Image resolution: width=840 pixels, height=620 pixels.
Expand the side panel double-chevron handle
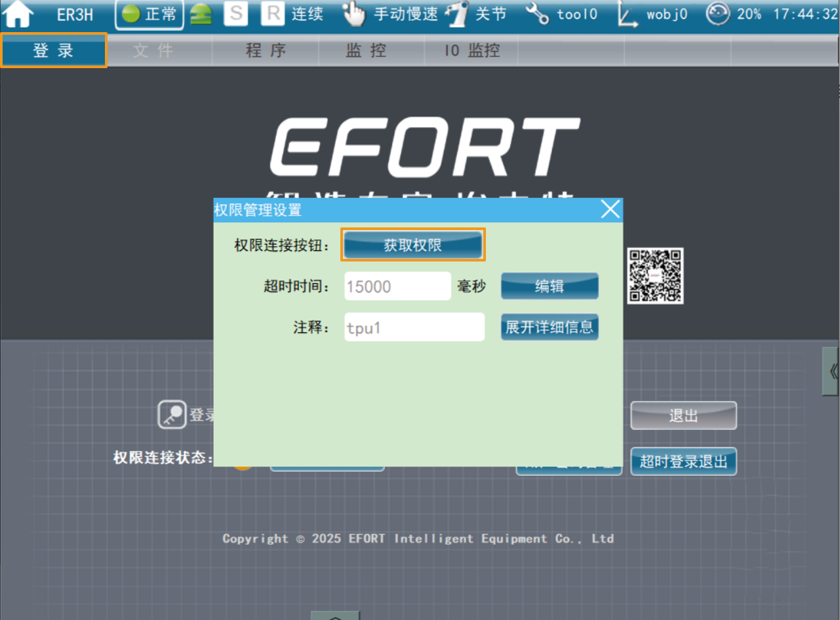click(x=831, y=372)
